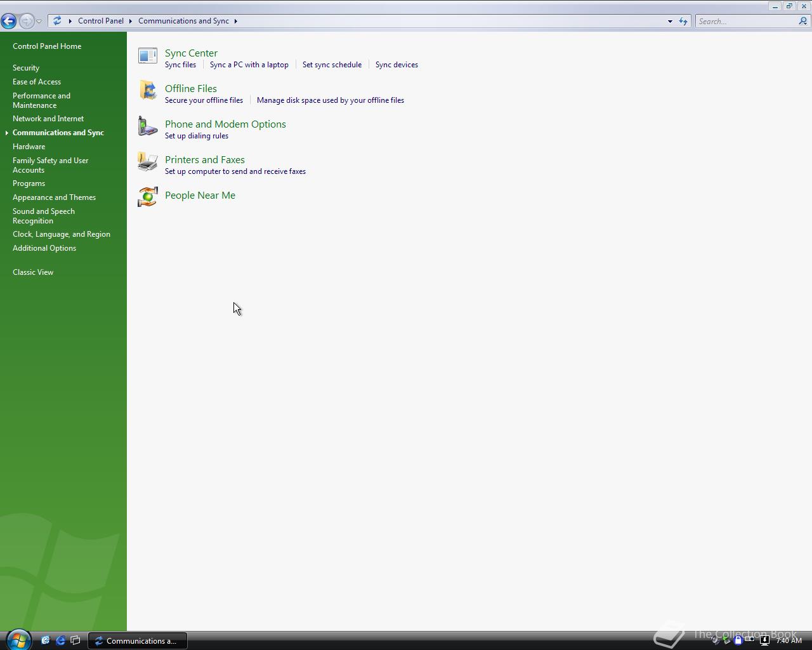
Task: Open Appearance and Themes category
Action: (x=54, y=197)
